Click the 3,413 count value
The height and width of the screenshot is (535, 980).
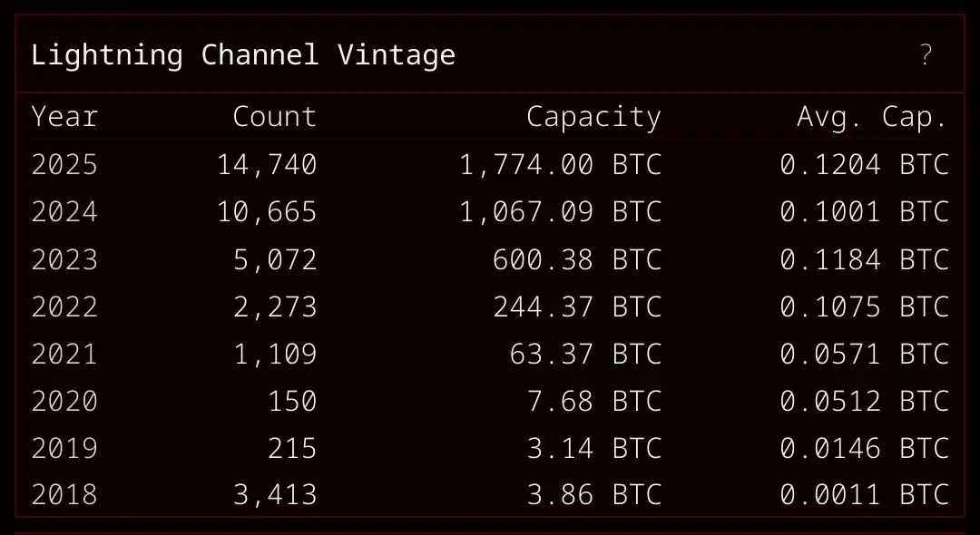[x=275, y=495]
